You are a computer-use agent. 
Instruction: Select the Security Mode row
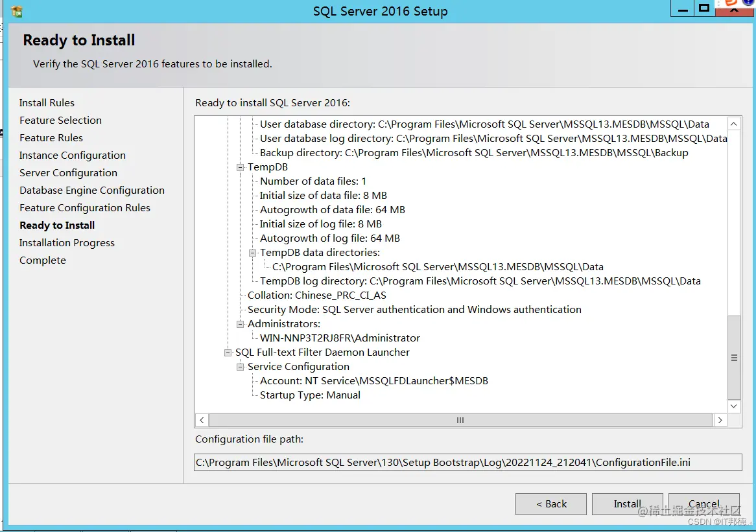click(415, 309)
